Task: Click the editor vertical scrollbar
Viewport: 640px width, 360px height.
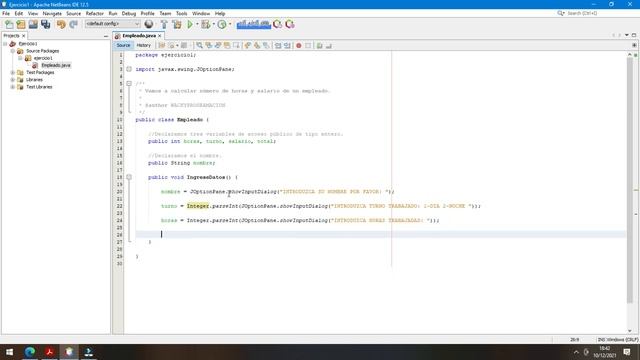Action: click(630, 180)
